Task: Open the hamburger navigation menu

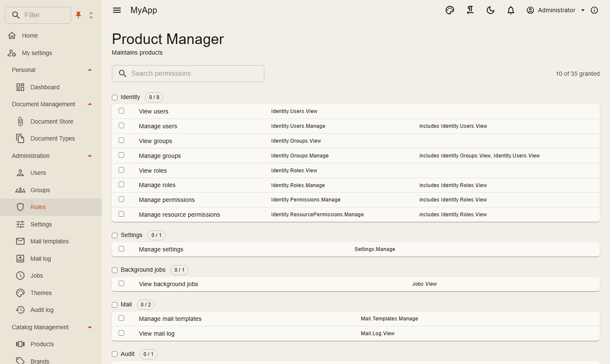Action: click(117, 10)
